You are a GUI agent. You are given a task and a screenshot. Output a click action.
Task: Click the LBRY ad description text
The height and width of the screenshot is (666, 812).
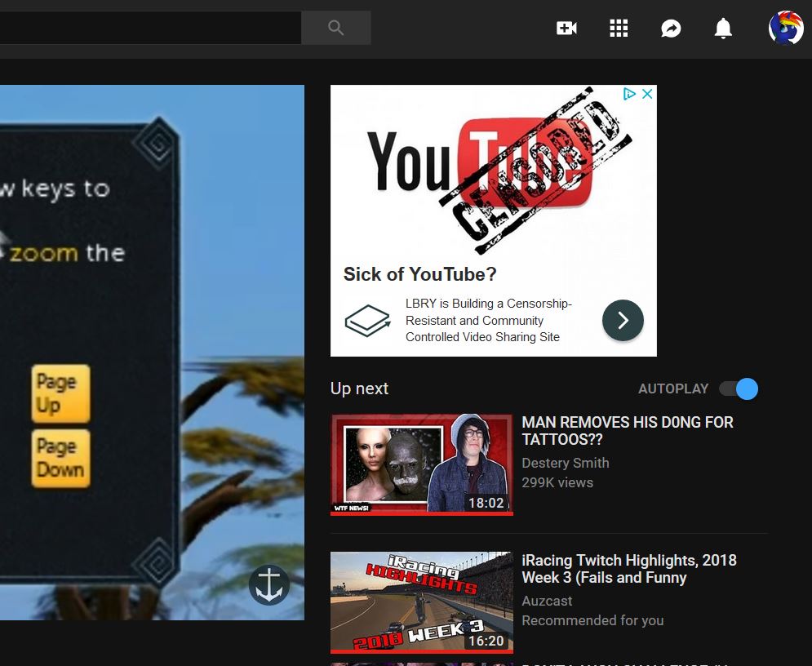point(489,320)
